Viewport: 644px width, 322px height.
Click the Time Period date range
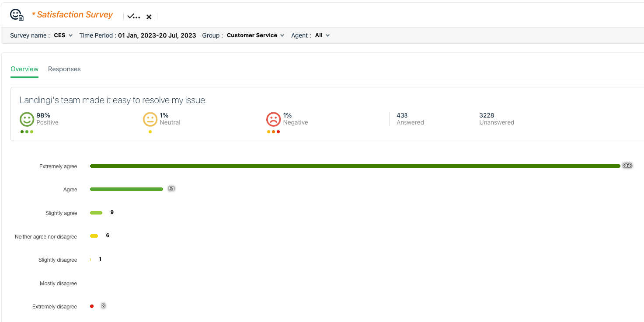click(x=157, y=35)
